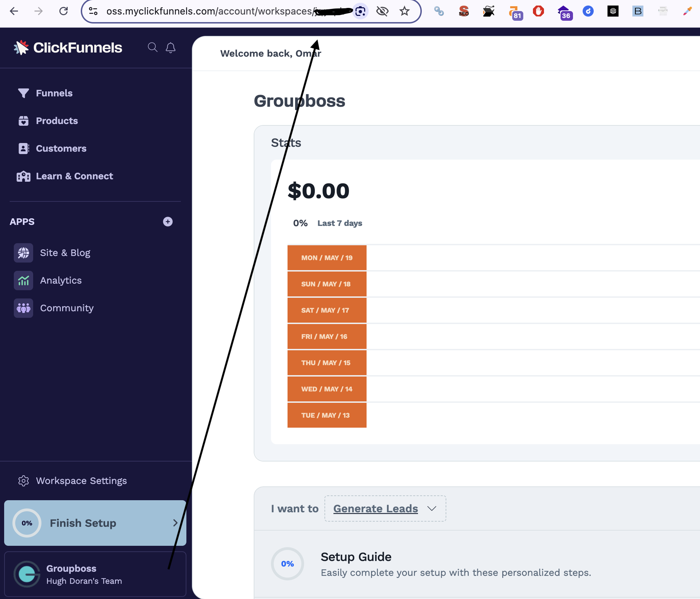700x599 pixels.
Task: Click the Finish Setup button
Action: [95, 523]
